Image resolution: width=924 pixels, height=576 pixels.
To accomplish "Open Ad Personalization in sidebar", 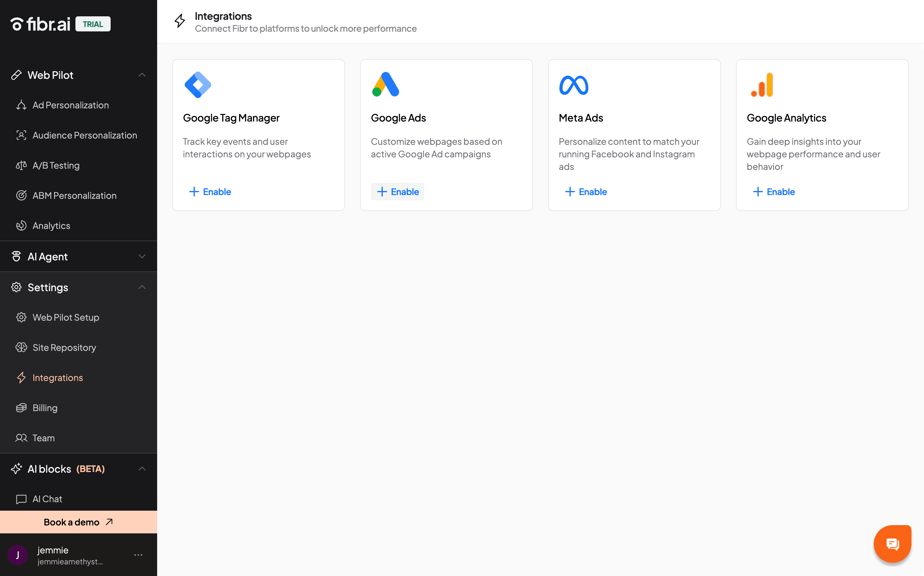I will (x=70, y=105).
